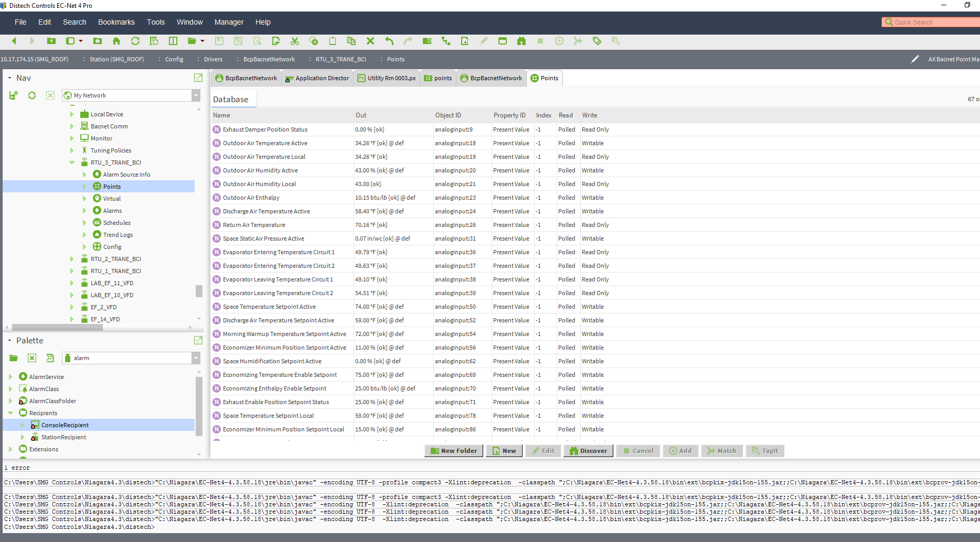This screenshot has height=542, width=980.
Task: Select the Return Air Temperature row
Action: [x=595, y=225]
